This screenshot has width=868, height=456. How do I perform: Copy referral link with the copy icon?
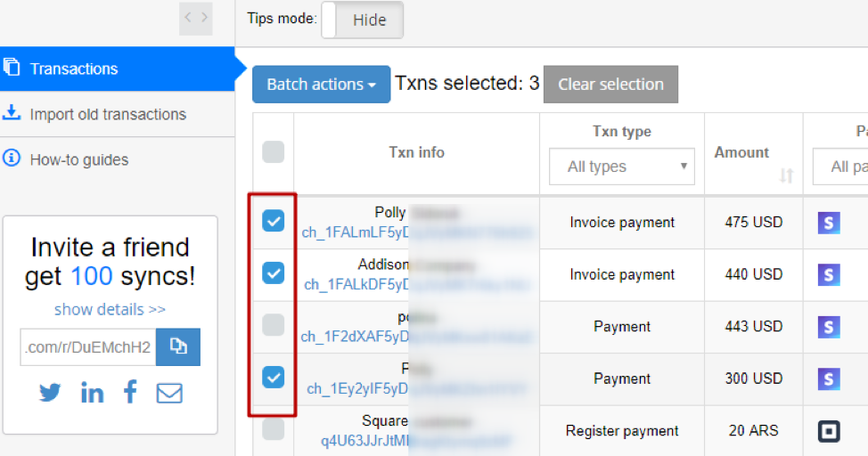pos(178,347)
